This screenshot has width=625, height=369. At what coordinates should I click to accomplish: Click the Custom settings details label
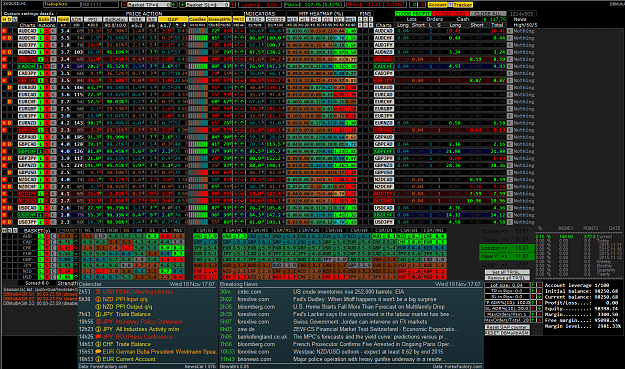[29, 14]
